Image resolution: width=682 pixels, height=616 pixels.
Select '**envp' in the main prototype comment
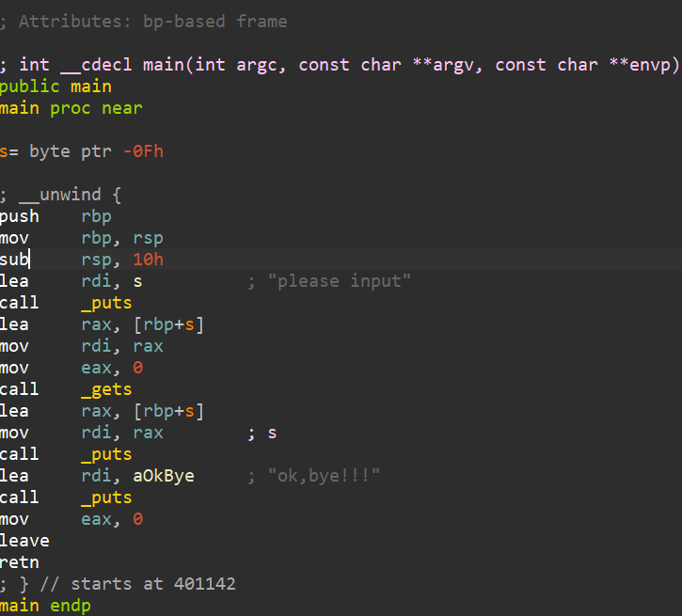pos(640,65)
